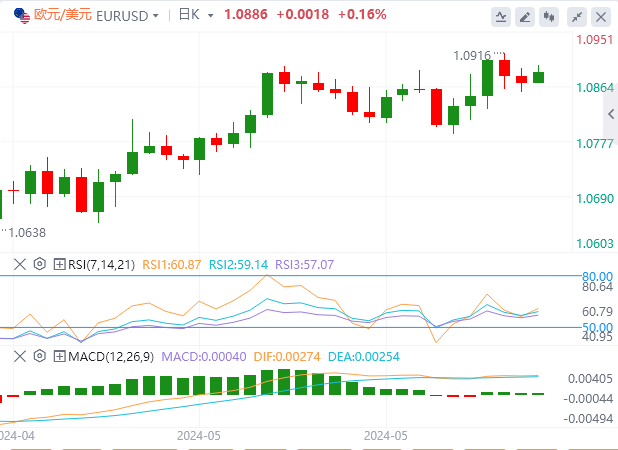Open RSI indicator settings hexagon icon
Image resolution: width=618 pixels, height=450 pixels.
39,264
